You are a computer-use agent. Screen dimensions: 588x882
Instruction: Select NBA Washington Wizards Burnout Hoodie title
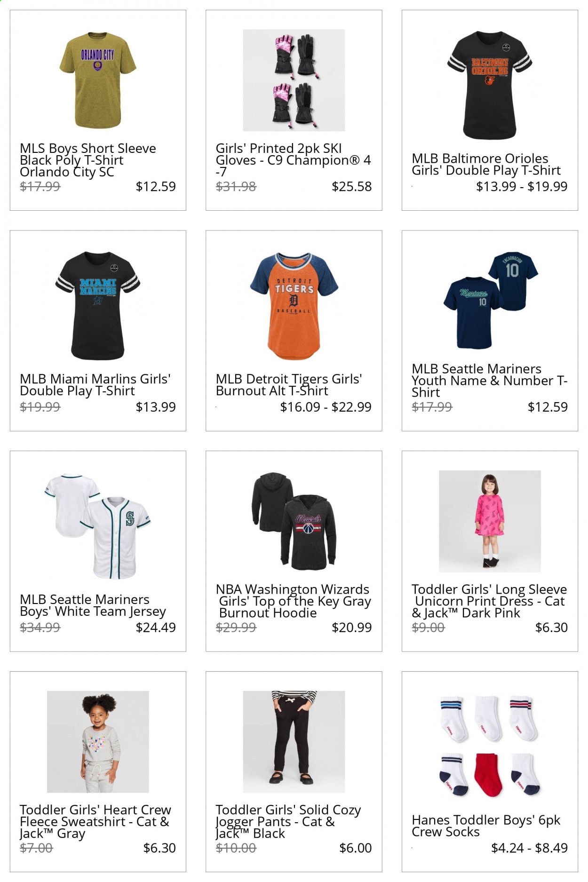294,601
